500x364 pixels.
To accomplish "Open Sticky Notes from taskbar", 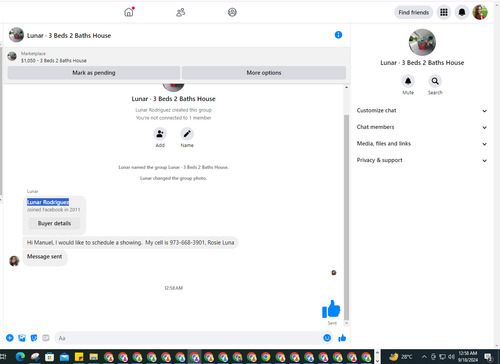I will tap(79, 357).
